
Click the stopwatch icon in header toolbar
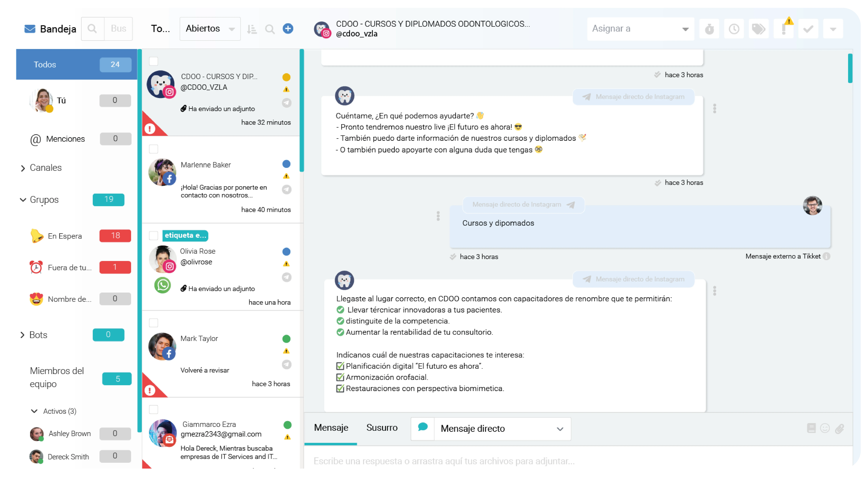pos(709,29)
